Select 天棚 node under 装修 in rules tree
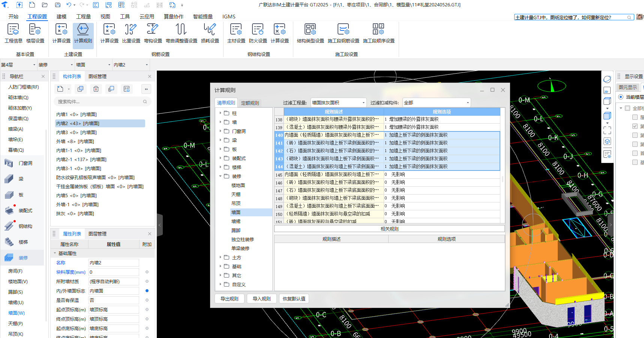Image resolution: width=644 pixels, height=338 pixels. click(236, 194)
